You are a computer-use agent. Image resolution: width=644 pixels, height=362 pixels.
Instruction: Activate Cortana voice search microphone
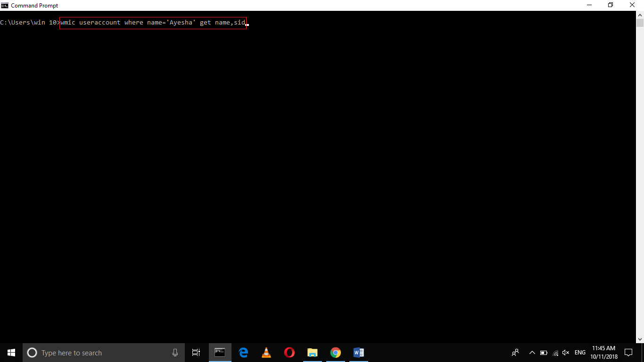175,352
